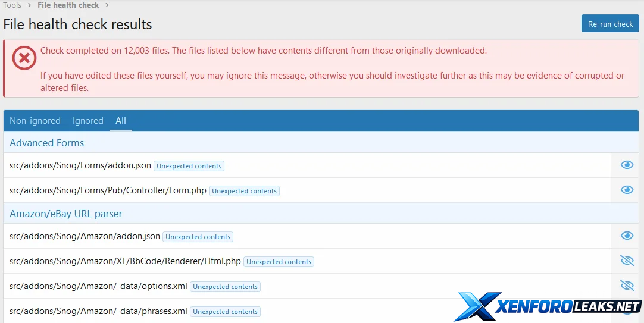This screenshot has height=323, width=644.
Task: Click the File health check results heading
Action: [x=78, y=24]
